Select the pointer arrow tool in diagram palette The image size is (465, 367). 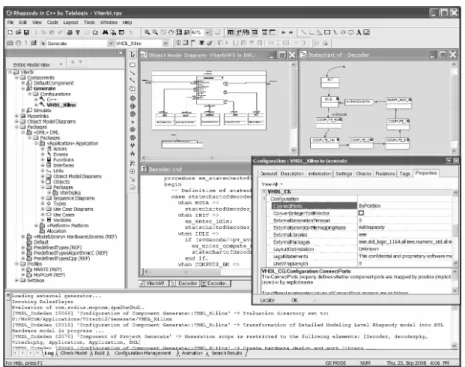click(x=133, y=55)
